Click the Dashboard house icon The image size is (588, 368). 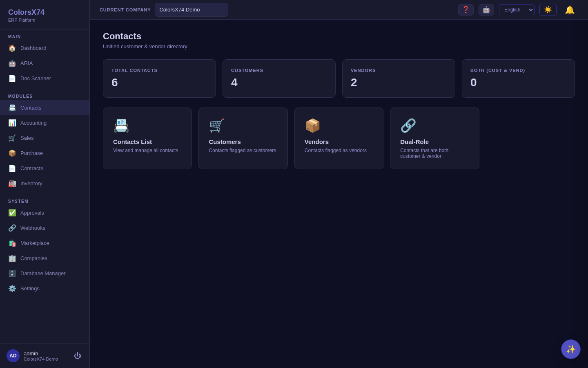coord(12,48)
